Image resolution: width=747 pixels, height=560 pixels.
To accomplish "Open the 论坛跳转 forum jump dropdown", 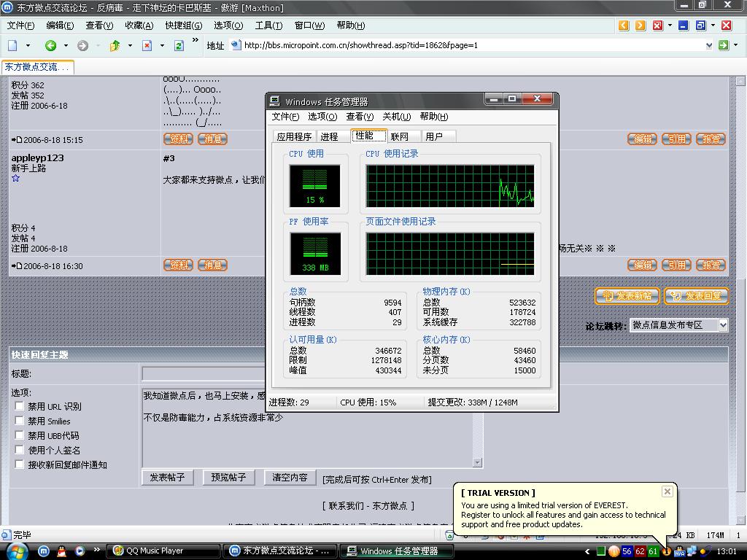I will point(723,325).
